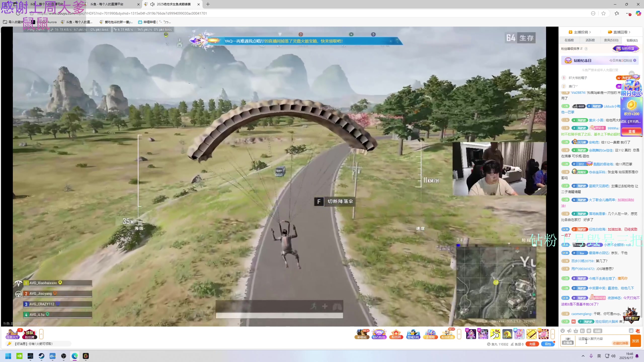Collapse the 积分中心 floating widget
Screen dimensions: 644x362
631,74
